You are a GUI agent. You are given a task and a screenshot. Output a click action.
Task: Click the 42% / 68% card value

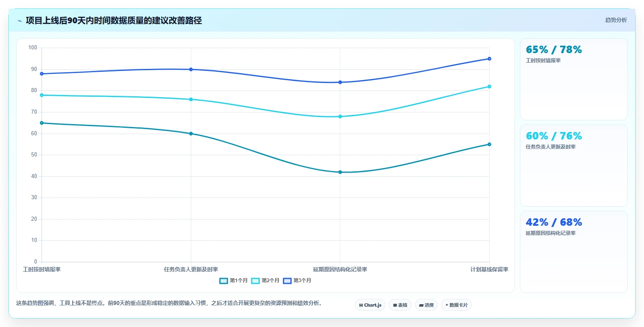pyautogui.click(x=554, y=222)
